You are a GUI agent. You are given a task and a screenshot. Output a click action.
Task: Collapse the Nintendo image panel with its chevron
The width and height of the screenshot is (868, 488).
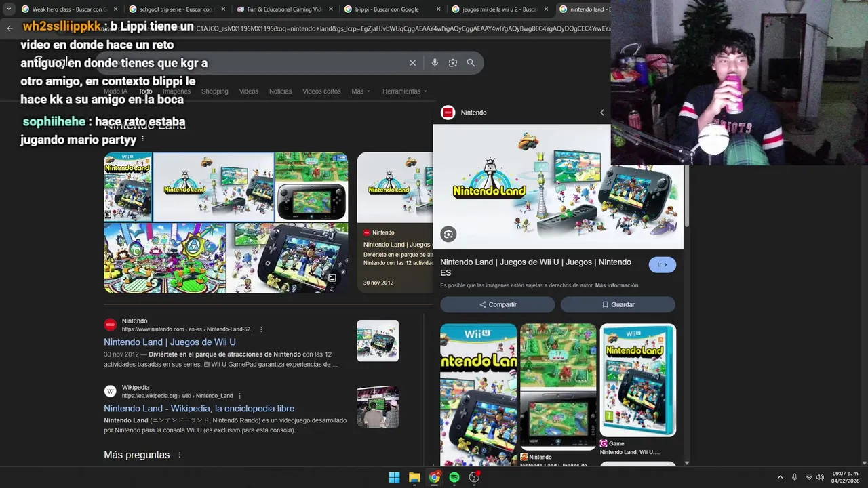coord(601,113)
